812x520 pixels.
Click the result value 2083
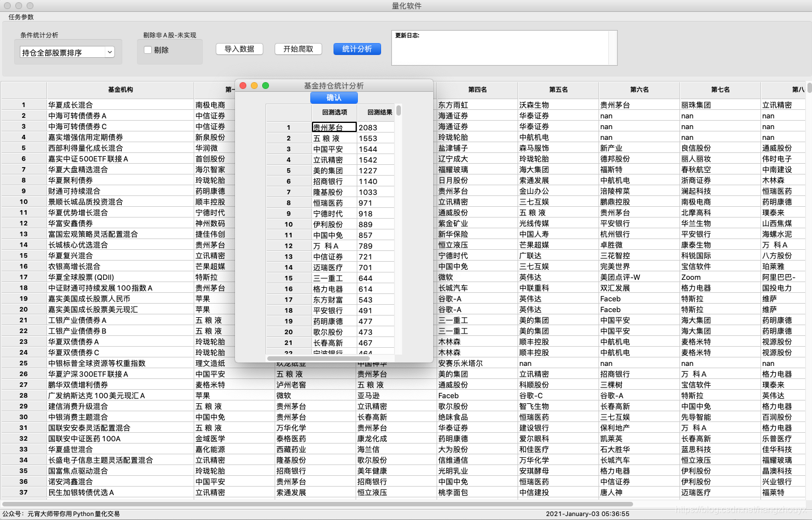point(376,127)
